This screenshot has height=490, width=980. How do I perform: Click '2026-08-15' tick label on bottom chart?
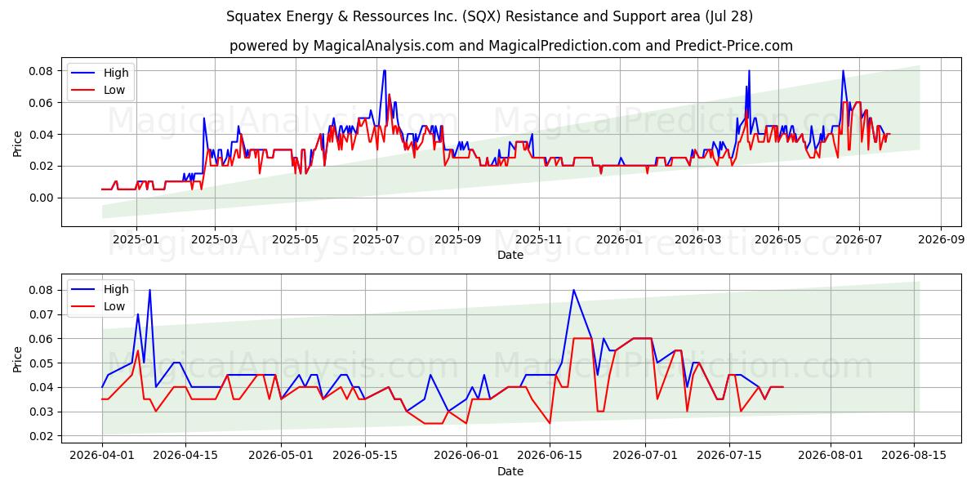click(x=914, y=457)
